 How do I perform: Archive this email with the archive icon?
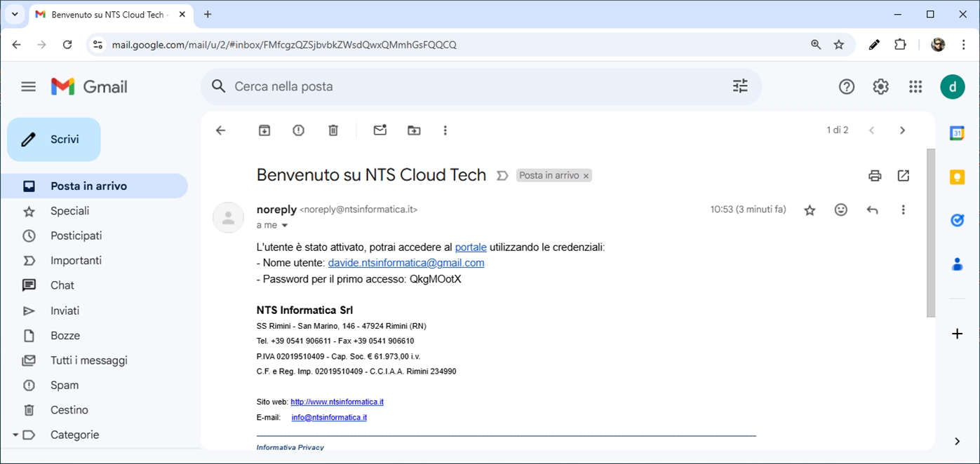pos(264,130)
